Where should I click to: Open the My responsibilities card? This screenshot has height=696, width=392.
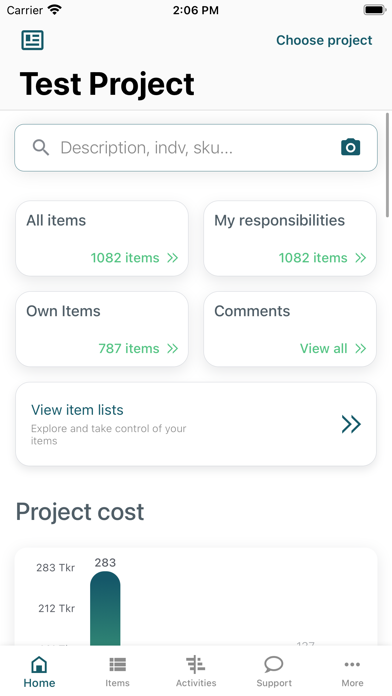(290, 238)
